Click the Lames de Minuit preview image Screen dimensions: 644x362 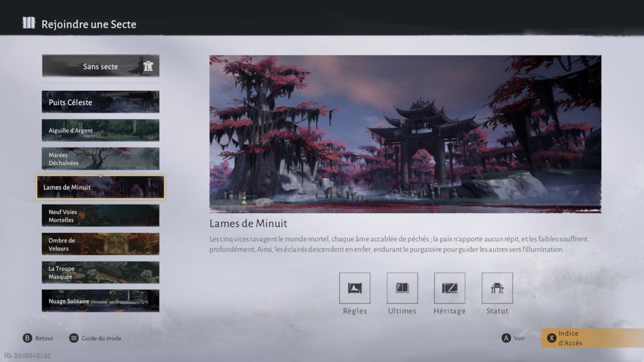(x=405, y=134)
